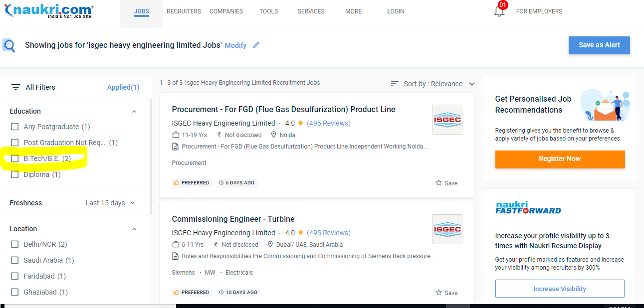Click FOR EMPLOYERS link

pos(539,11)
